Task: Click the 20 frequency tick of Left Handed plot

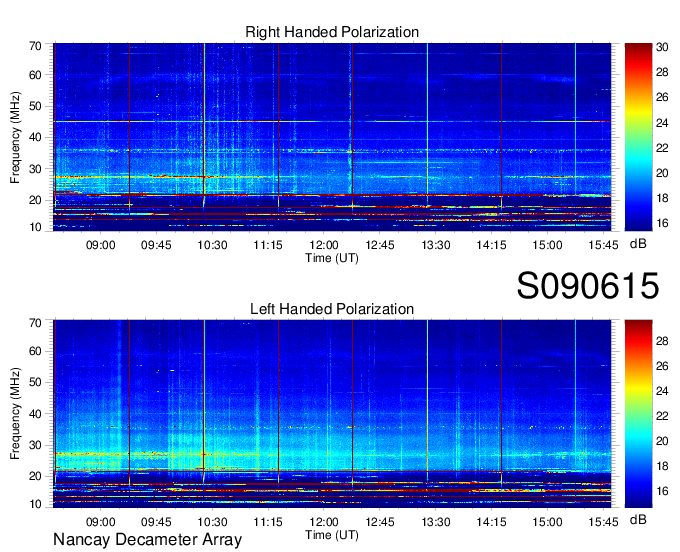Action: point(36,476)
